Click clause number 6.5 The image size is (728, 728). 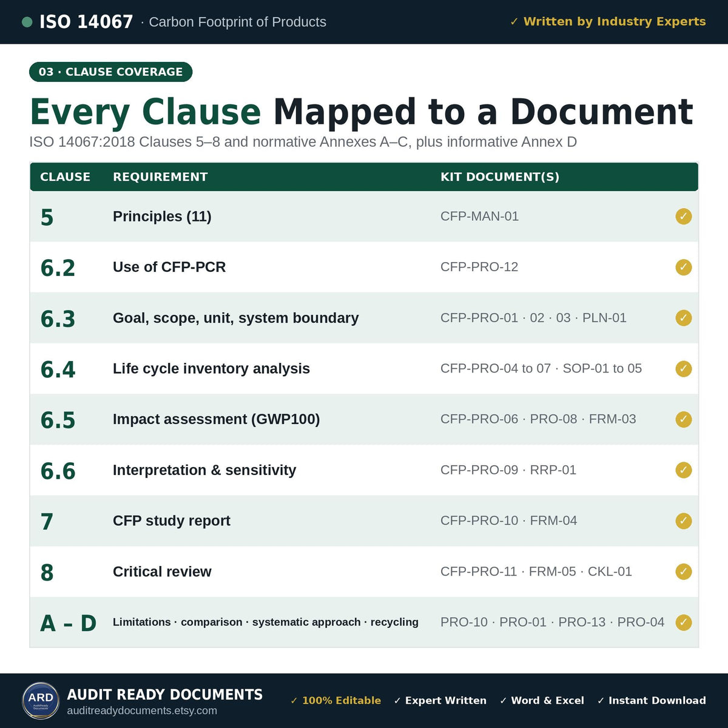[58, 420]
